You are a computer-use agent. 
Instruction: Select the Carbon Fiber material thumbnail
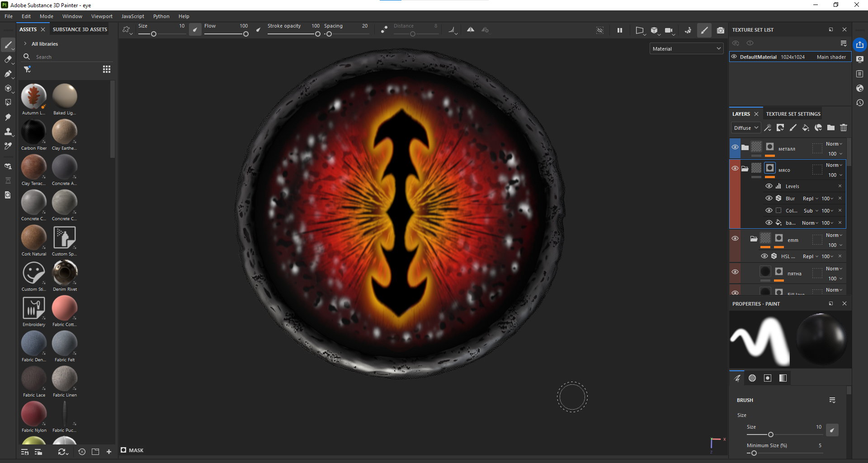(34, 132)
